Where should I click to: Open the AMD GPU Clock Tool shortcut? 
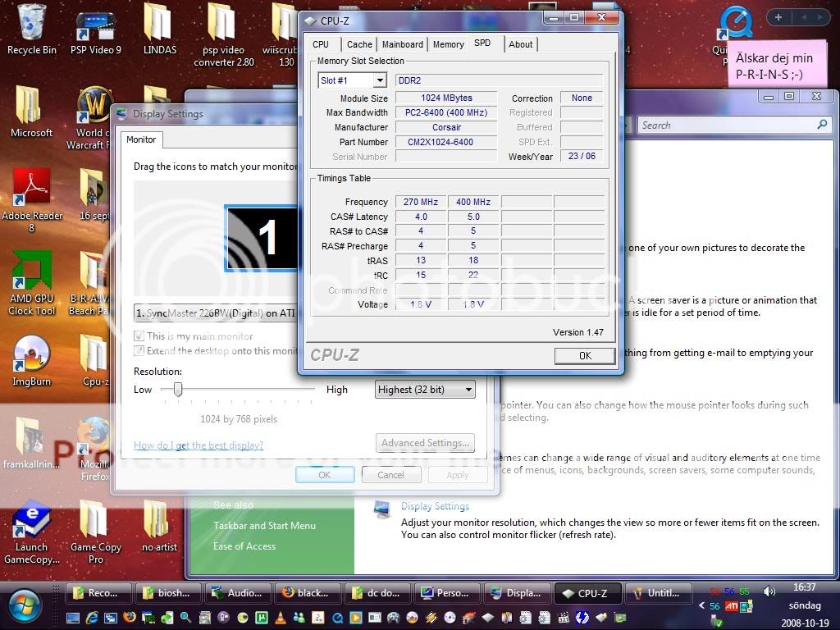(x=32, y=272)
